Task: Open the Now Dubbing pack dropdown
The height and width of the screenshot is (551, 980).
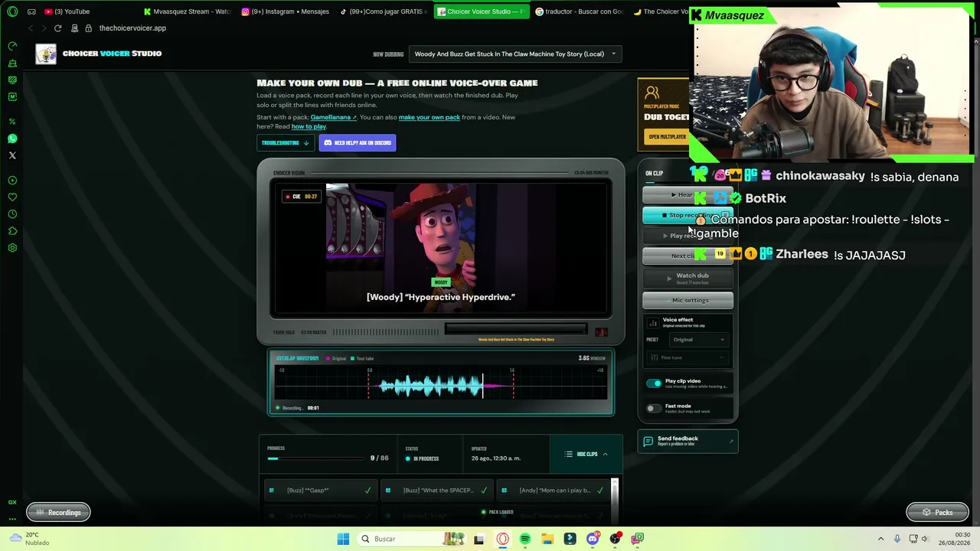Action: tap(515, 54)
